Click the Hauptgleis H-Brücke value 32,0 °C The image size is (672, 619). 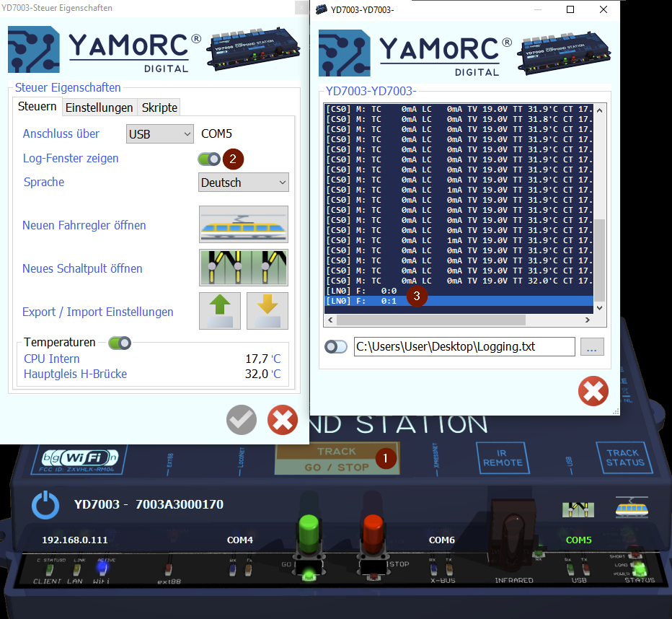[x=262, y=374]
